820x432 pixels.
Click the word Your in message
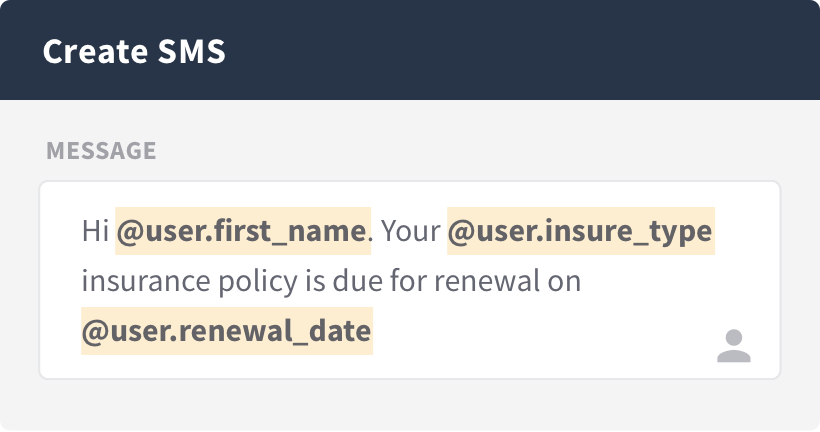[411, 231]
